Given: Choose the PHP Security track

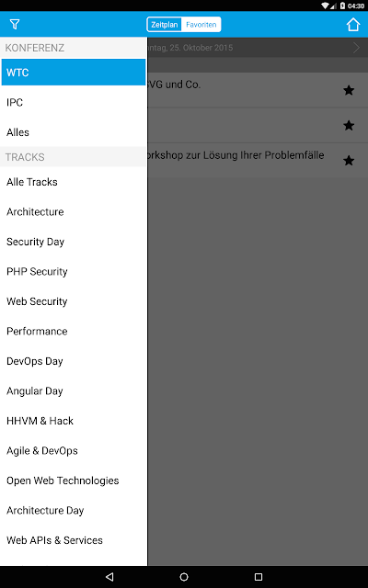Looking at the screenshot, I should (x=74, y=272).
